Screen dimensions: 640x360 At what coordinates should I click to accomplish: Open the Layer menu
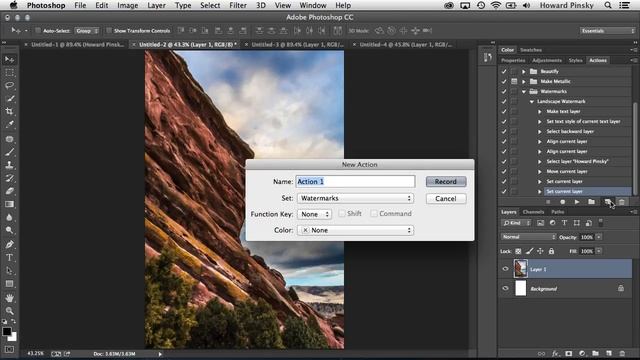click(x=156, y=5)
